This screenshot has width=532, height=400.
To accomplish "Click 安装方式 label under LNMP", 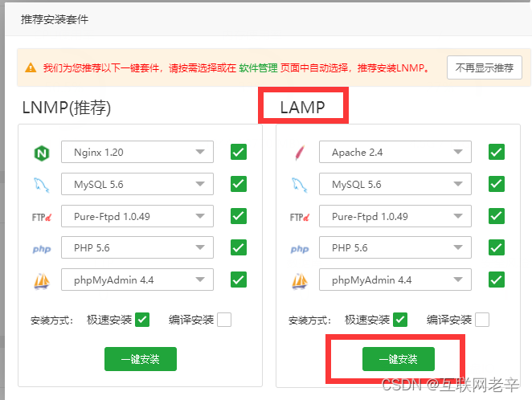I will (x=51, y=320).
